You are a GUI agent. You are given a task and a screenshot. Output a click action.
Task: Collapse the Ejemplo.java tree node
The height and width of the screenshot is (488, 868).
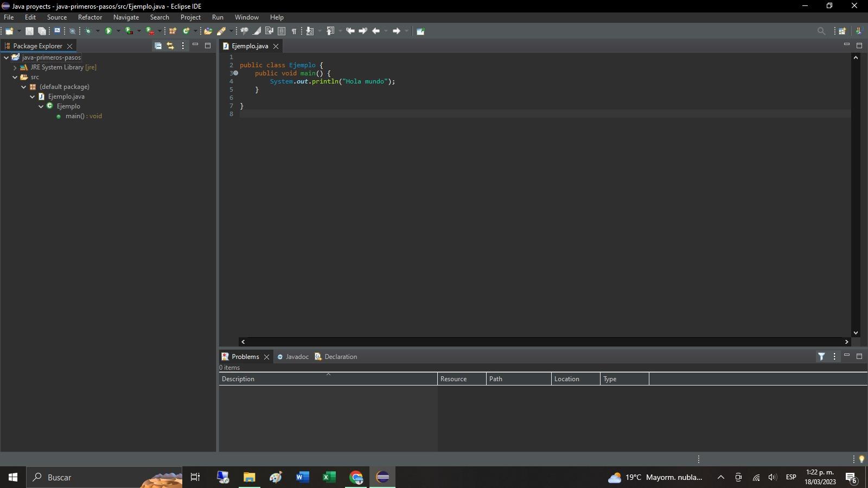[33, 97]
